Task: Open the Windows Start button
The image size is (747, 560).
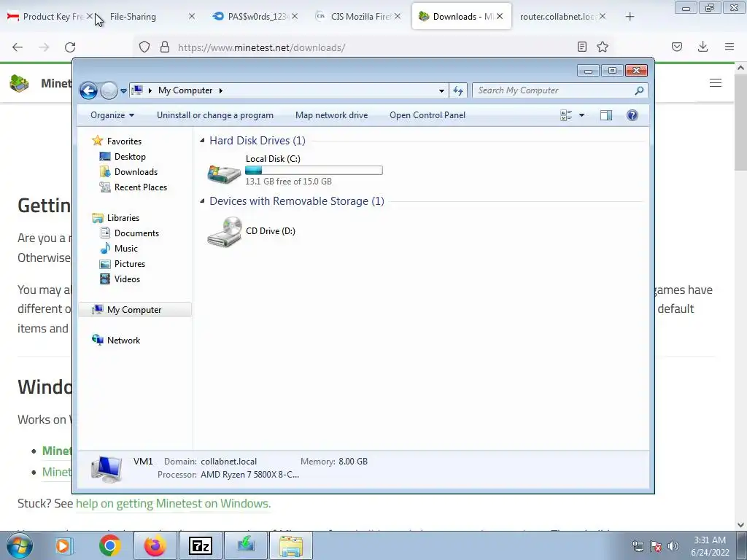Action: [19, 545]
